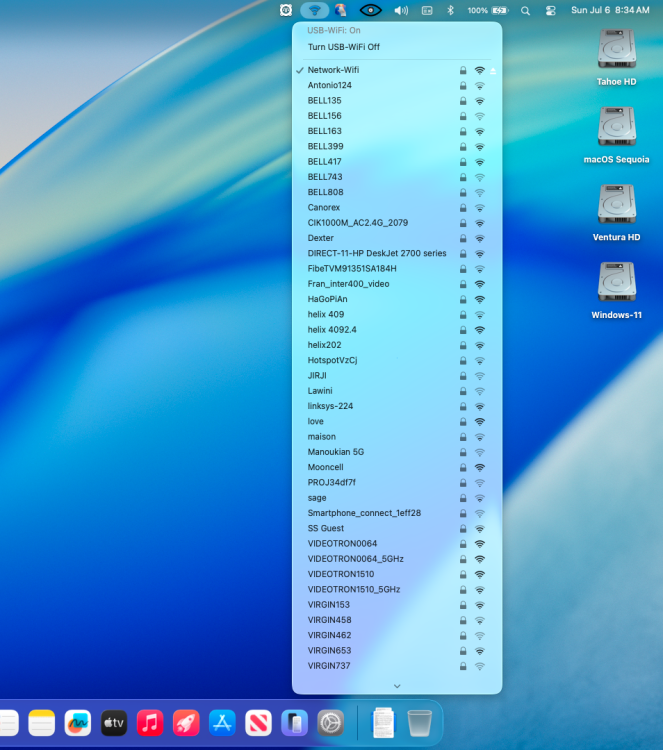Screen dimensions: 663x750
Task: Open Control Center icon in menu bar
Action: click(x=551, y=11)
